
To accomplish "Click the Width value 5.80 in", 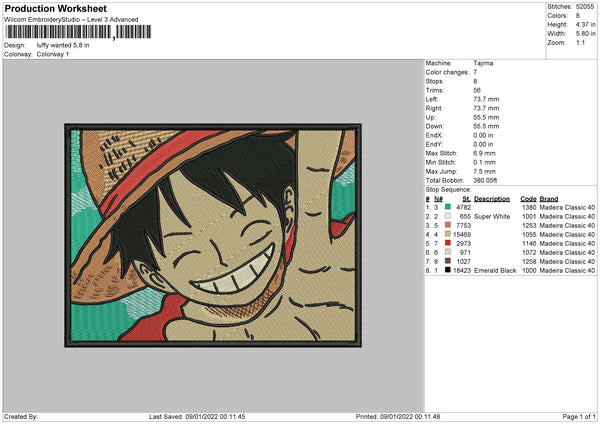I will coord(585,34).
